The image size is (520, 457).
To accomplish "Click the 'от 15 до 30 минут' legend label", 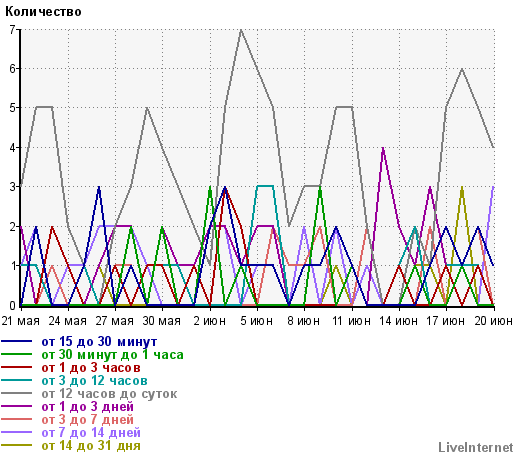I will click(99, 342).
